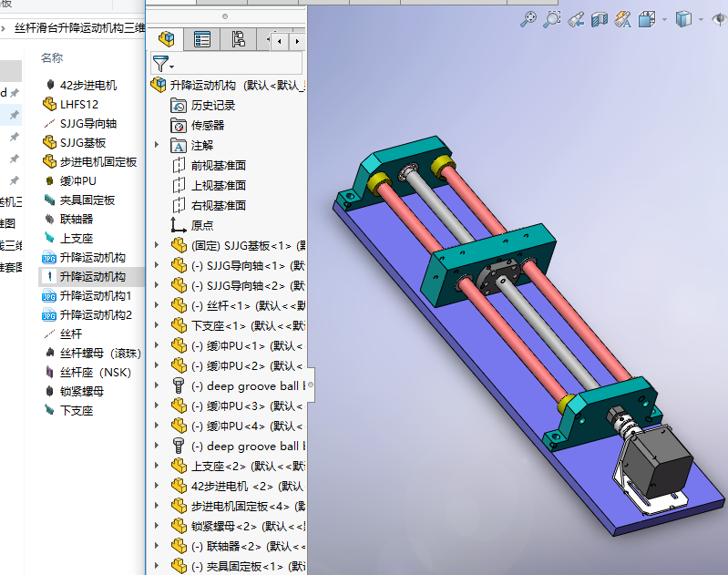The width and height of the screenshot is (728, 575).
Task: Expand the 注解 annotations folder
Action: tap(156, 145)
